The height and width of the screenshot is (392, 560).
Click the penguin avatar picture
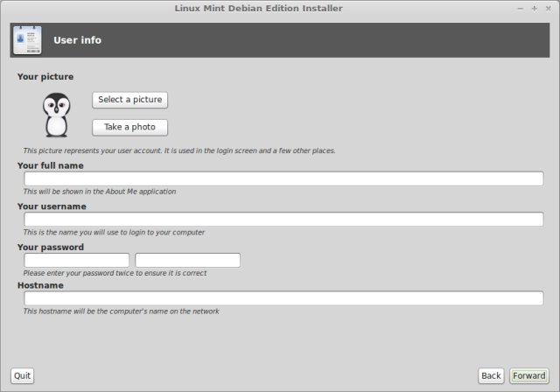click(56, 115)
